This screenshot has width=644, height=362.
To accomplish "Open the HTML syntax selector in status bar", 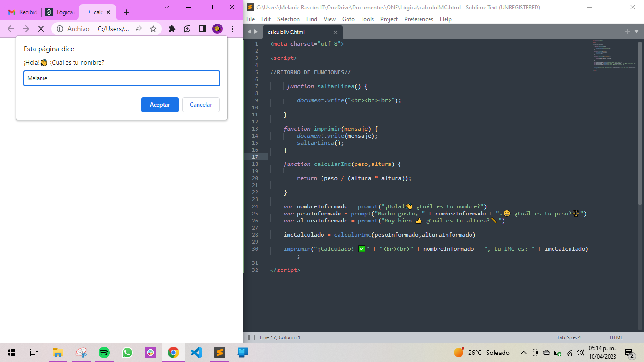I will coord(616,337).
